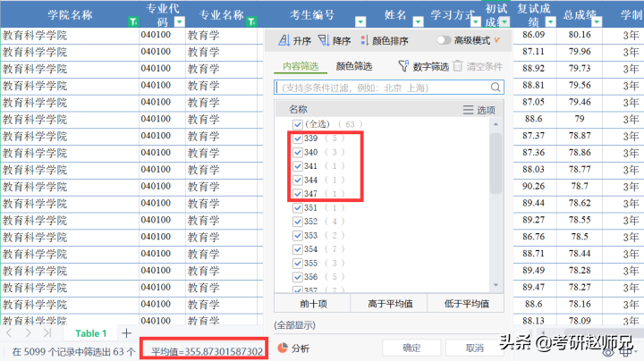Uncheck the 354 value checkbox

pyautogui.click(x=298, y=249)
